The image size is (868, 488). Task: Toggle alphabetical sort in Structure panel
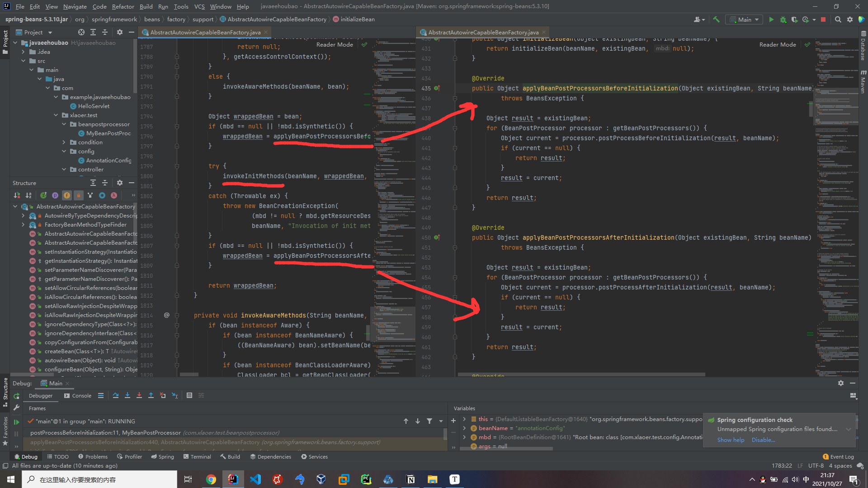click(28, 195)
